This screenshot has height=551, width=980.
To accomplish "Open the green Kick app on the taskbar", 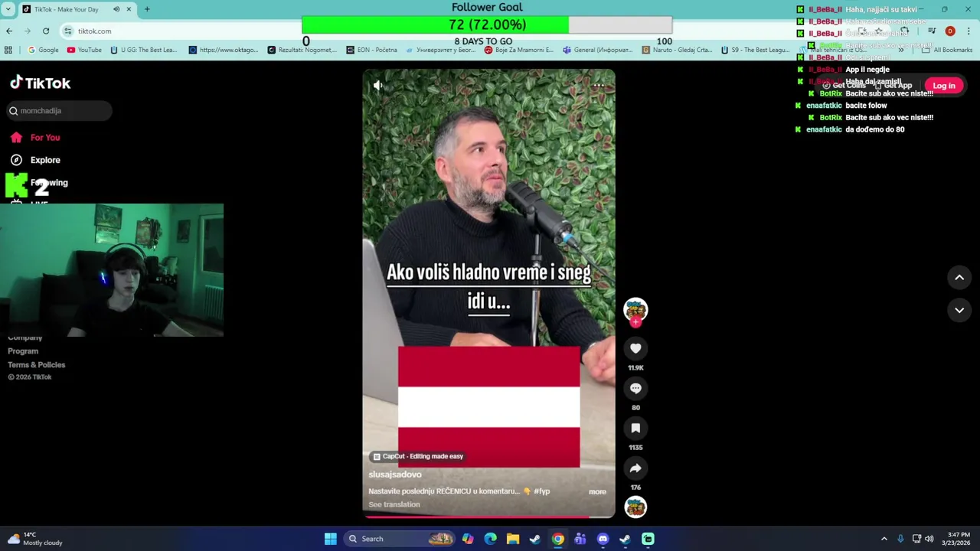I will (648, 539).
